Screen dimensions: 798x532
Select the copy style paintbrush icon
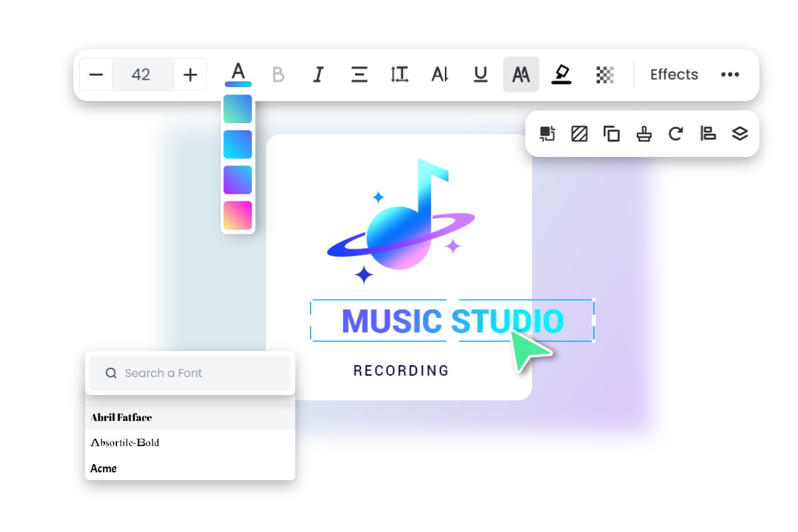[644, 133]
